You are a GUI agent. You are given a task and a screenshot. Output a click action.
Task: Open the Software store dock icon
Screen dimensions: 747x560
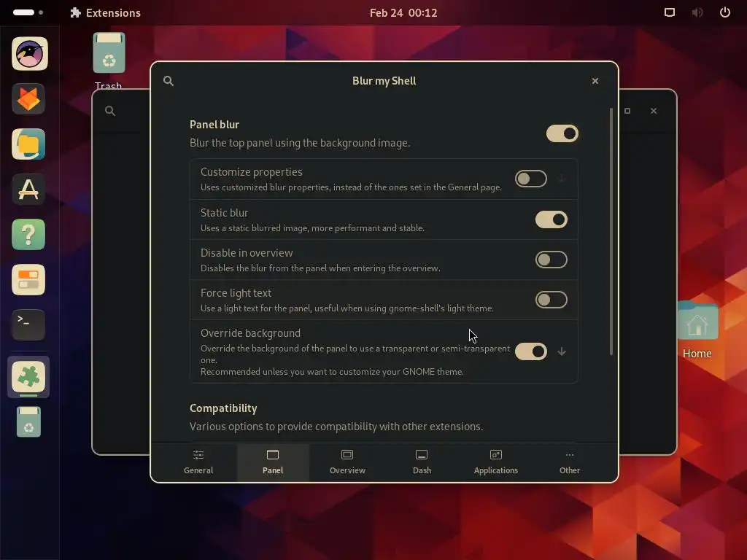coord(28,190)
